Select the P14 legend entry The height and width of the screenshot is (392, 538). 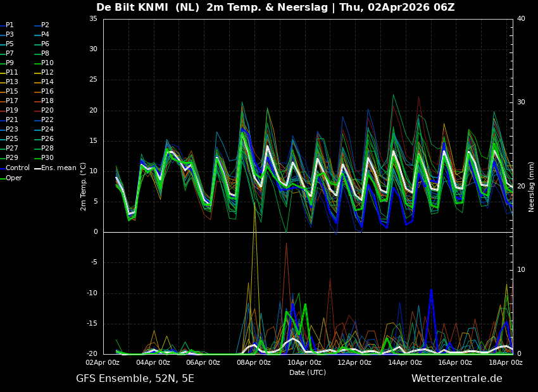click(x=47, y=82)
